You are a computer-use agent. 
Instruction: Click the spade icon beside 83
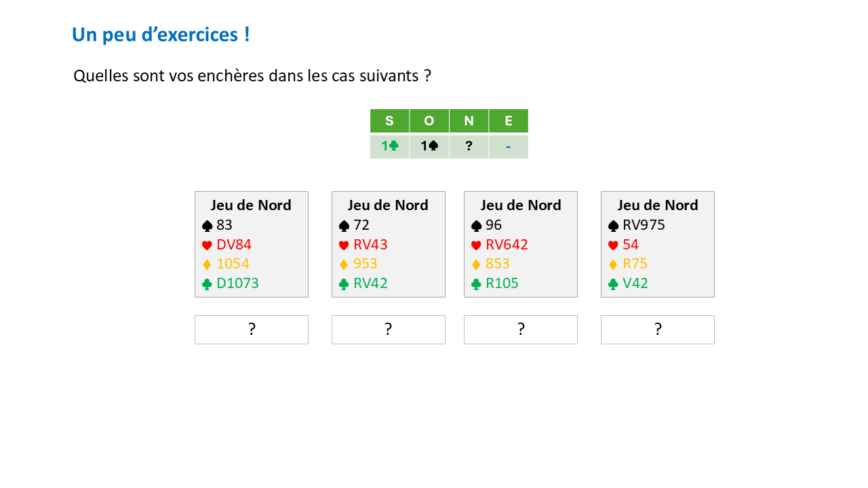click(207, 226)
